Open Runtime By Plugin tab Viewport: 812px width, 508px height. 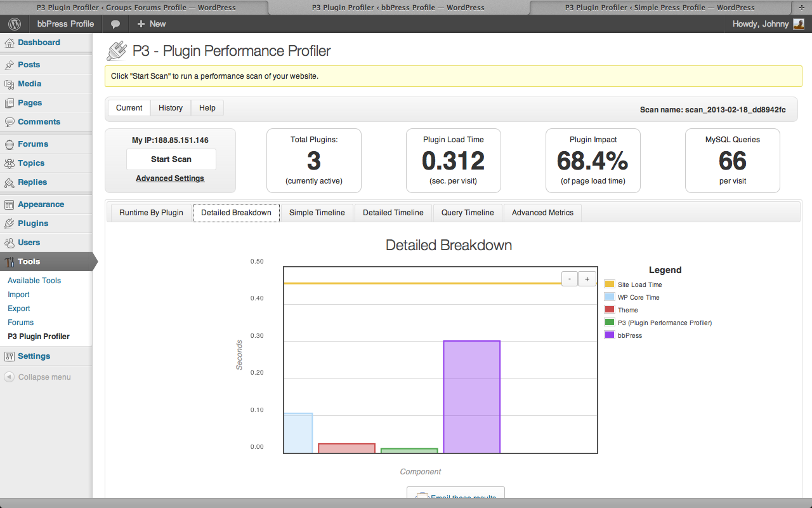[151, 213]
